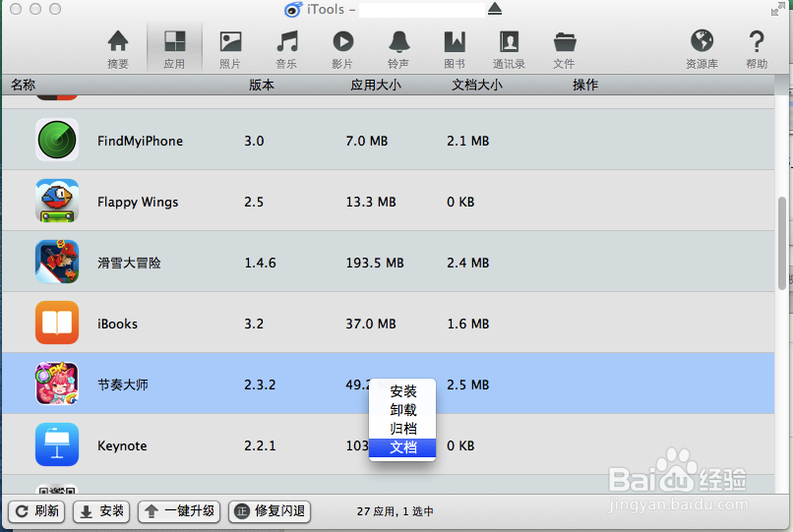Open the 通讯录 contacts section

[x=509, y=49]
